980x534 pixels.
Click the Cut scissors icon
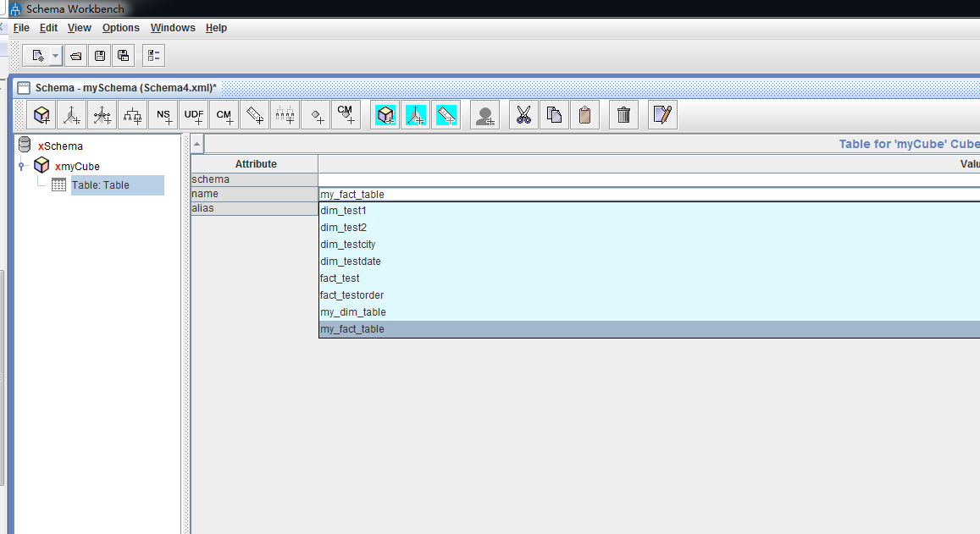pyautogui.click(x=523, y=115)
